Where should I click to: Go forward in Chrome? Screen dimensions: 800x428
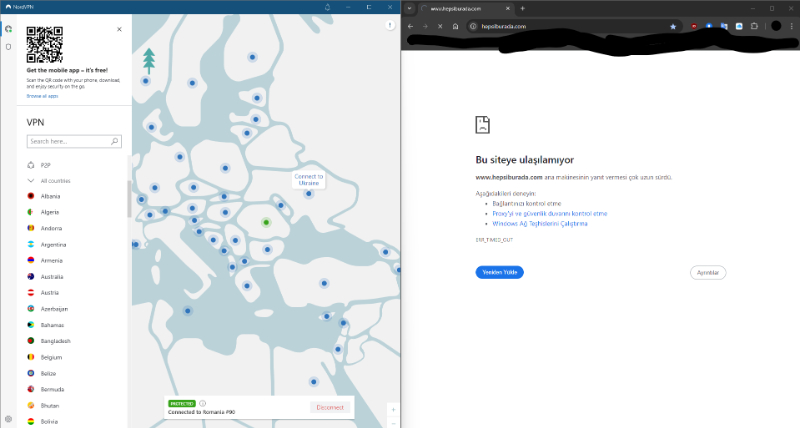426,26
